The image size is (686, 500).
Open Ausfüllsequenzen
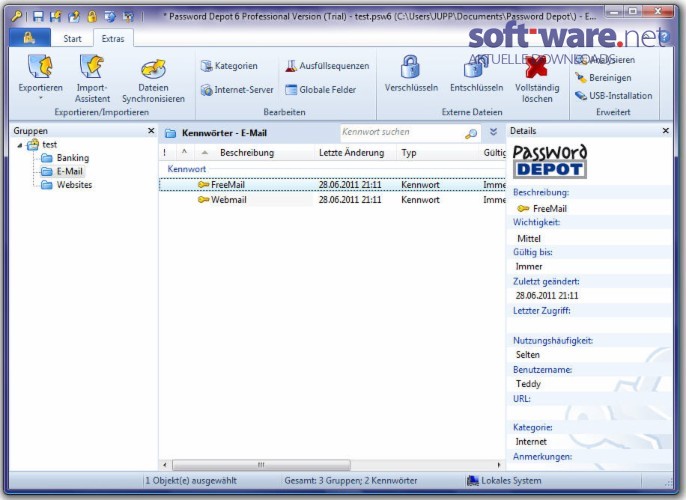click(327, 66)
